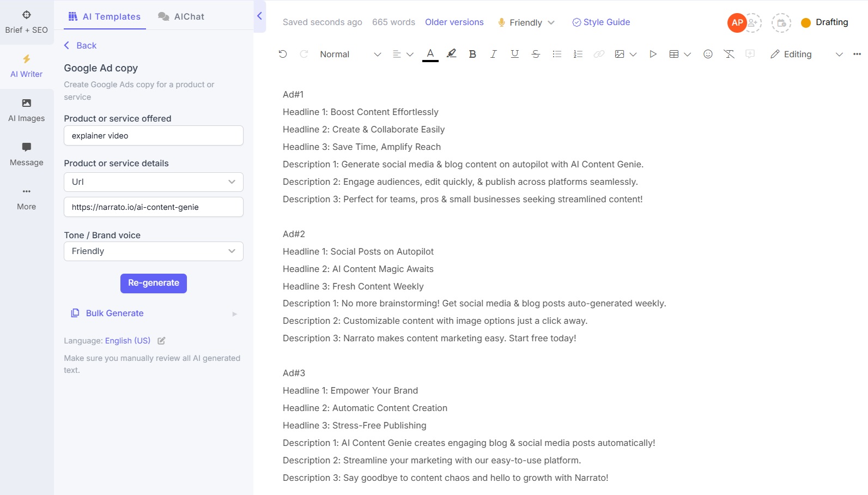Open Older versions
This screenshot has height=495, width=868.
point(454,22)
